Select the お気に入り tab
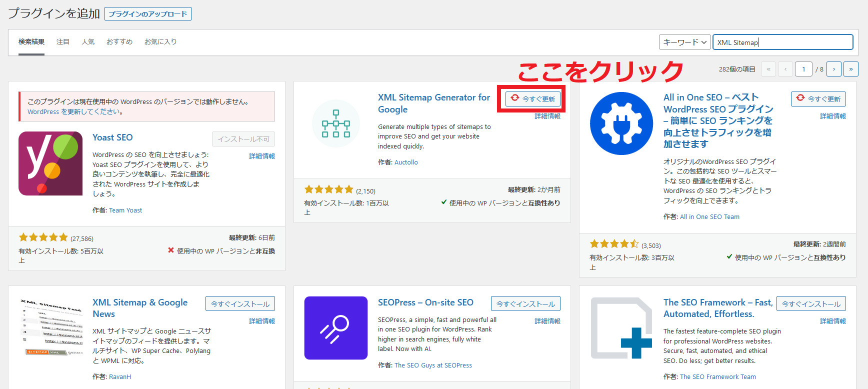This screenshot has width=868, height=389. coord(160,42)
